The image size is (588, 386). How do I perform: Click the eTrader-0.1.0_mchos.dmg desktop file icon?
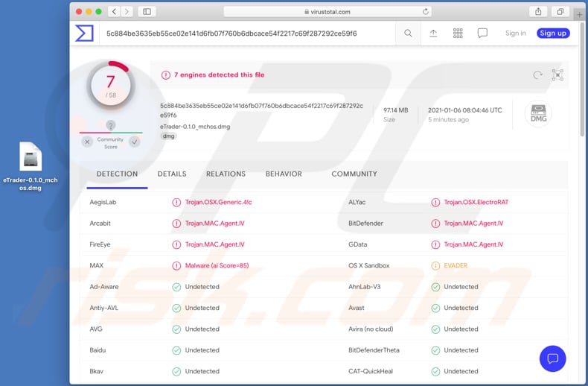pyautogui.click(x=31, y=156)
